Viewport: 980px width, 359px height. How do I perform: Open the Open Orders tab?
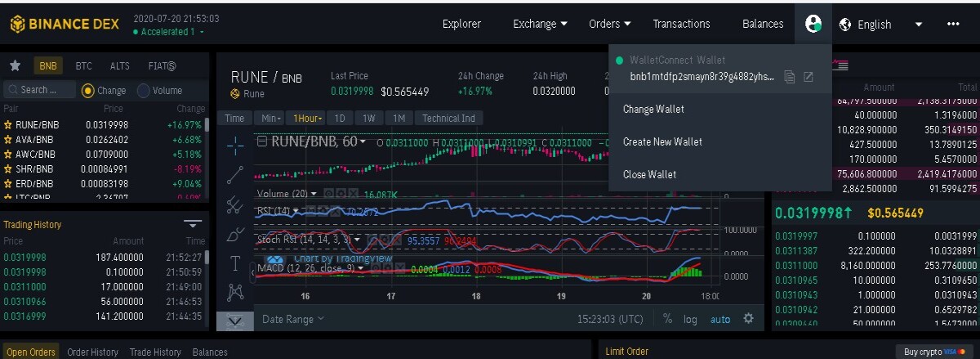point(30,352)
